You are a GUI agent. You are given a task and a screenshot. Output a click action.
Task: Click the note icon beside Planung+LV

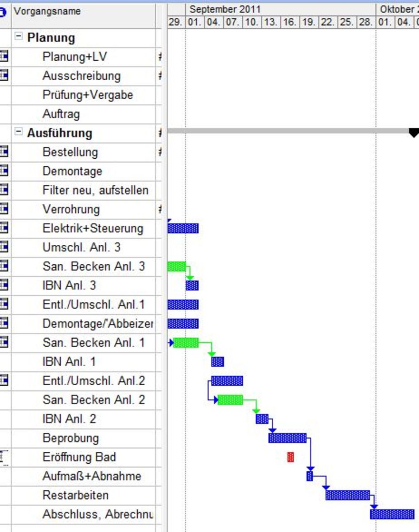[x=4, y=56]
